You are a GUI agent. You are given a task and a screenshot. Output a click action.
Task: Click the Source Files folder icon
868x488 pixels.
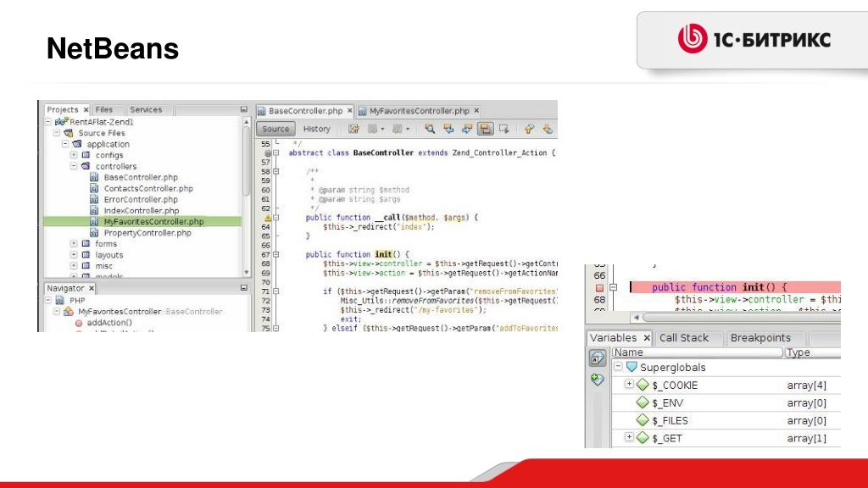pos(69,133)
